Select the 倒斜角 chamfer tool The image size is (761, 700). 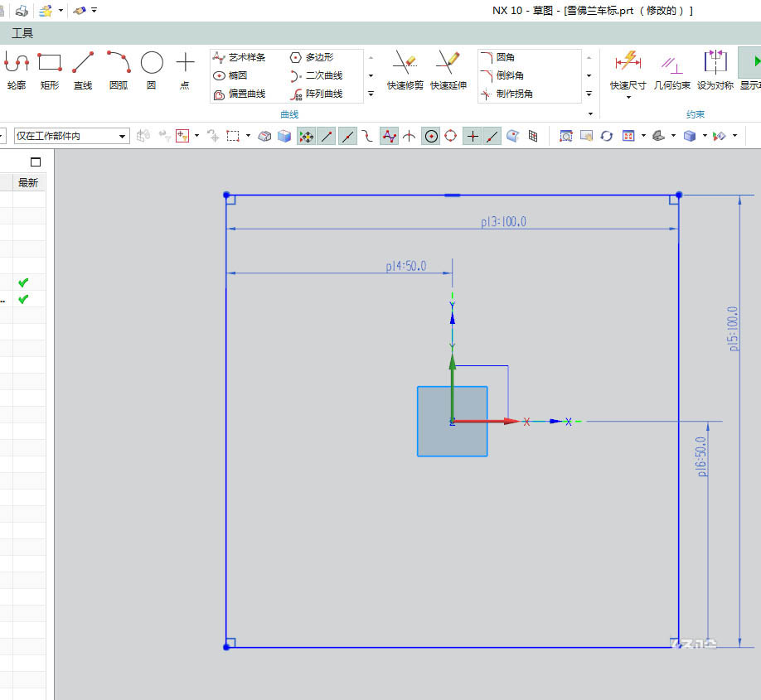502,75
